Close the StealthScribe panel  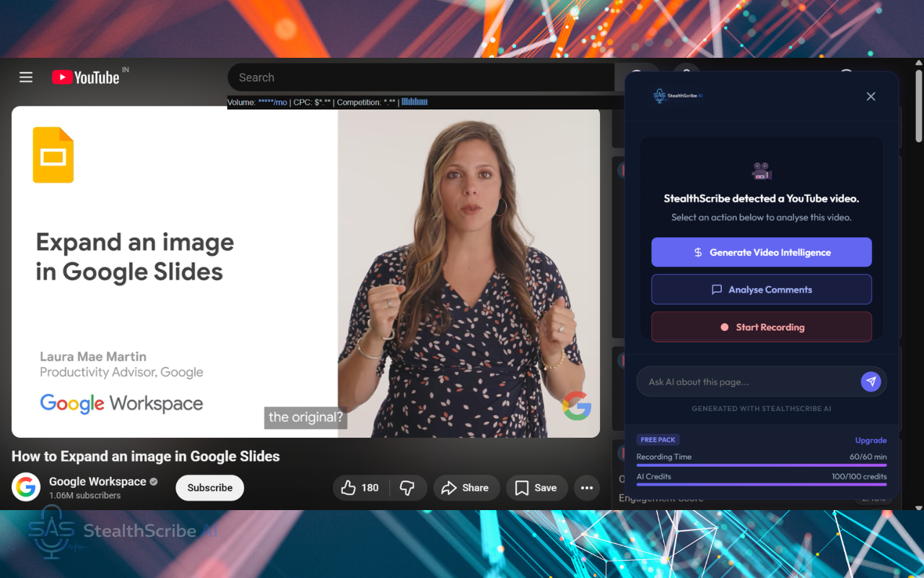pos(871,96)
